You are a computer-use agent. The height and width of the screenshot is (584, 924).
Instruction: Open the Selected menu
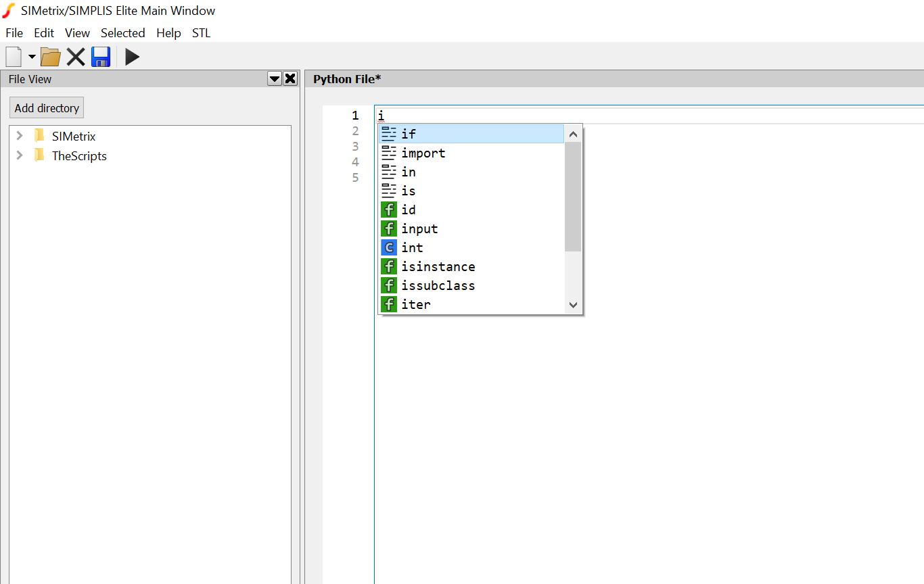coord(122,33)
